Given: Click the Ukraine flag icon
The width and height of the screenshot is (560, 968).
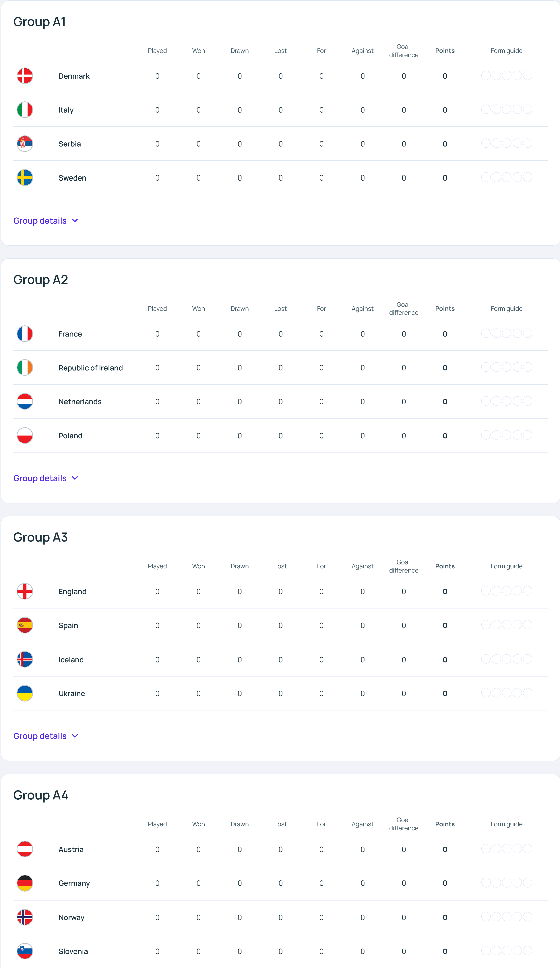Looking at the screenshot, I should coord(25,693).
